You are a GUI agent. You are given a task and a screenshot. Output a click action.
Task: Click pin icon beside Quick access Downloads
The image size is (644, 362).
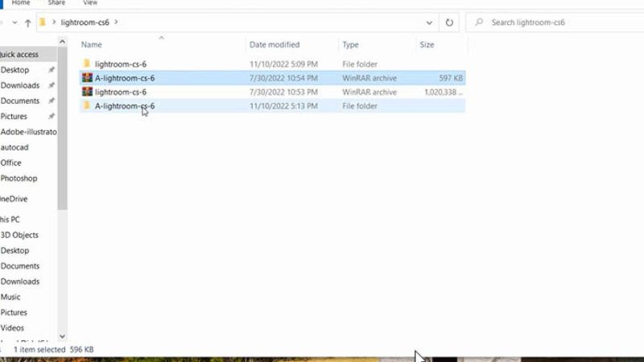coord(52,85)
